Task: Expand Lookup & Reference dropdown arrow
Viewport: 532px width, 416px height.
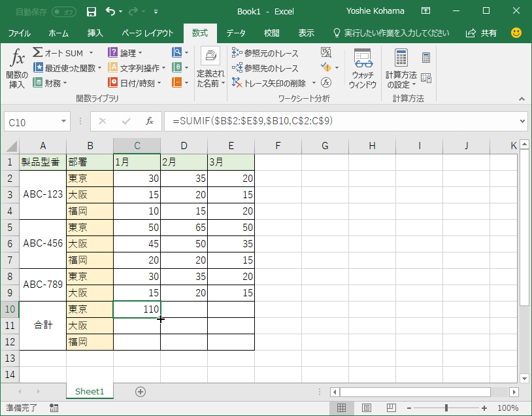Action: tap(186, 52)
